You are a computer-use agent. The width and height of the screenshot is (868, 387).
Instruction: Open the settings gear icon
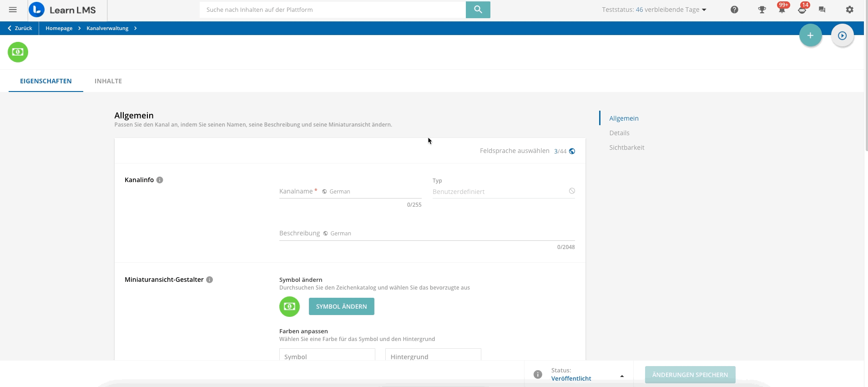[x=849, y=10]
